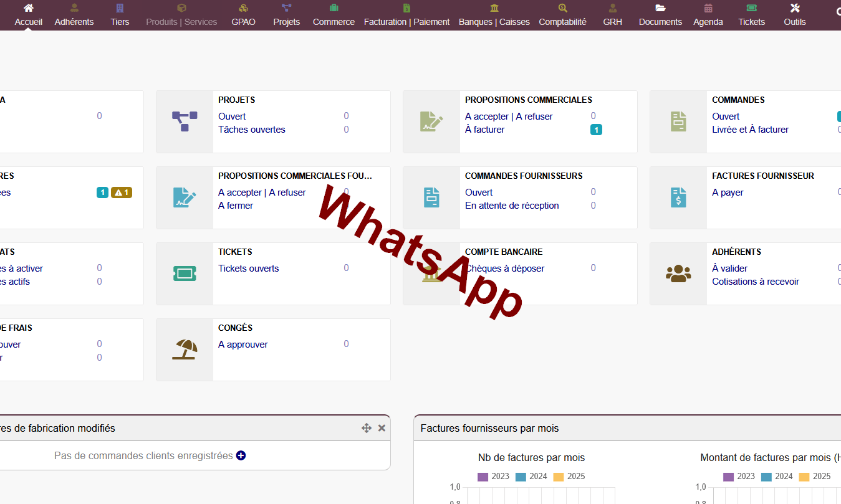Click the Projets menu icon in top bar
841x504 pixels.
(x=287, y=8)
